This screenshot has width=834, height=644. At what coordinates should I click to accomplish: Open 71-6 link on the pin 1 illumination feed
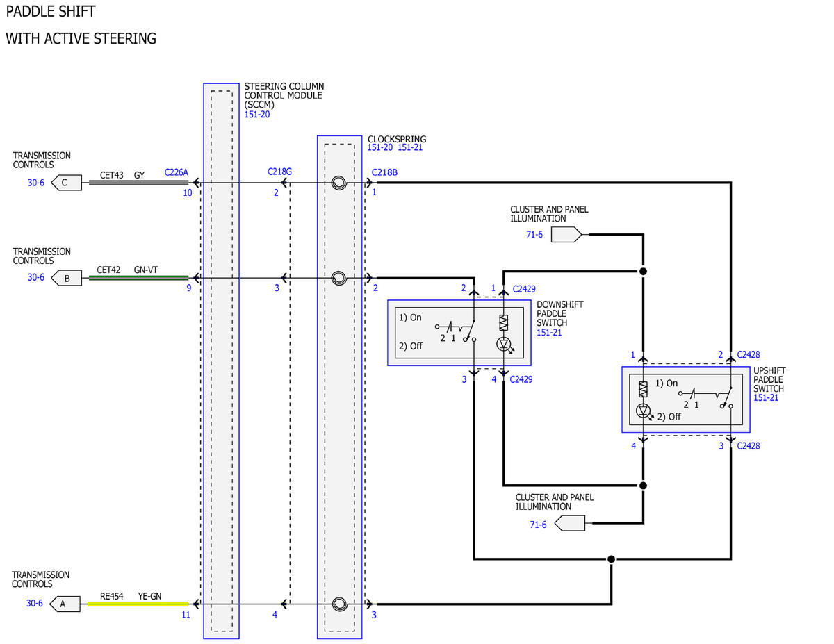534,235
